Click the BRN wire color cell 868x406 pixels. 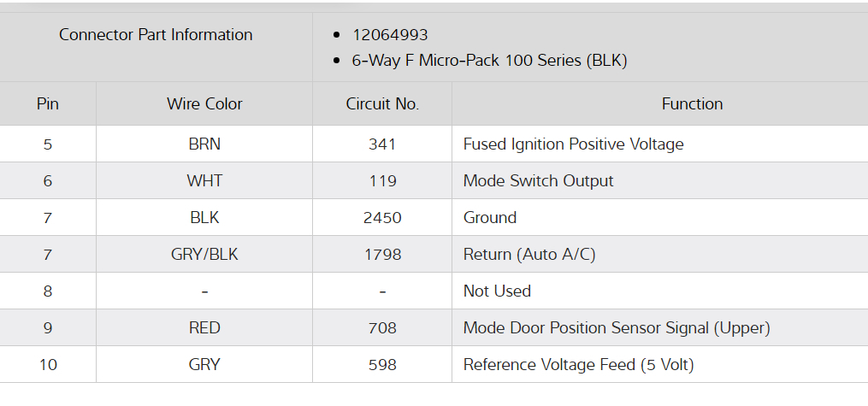pyautogui.click(x=204, y=144)
